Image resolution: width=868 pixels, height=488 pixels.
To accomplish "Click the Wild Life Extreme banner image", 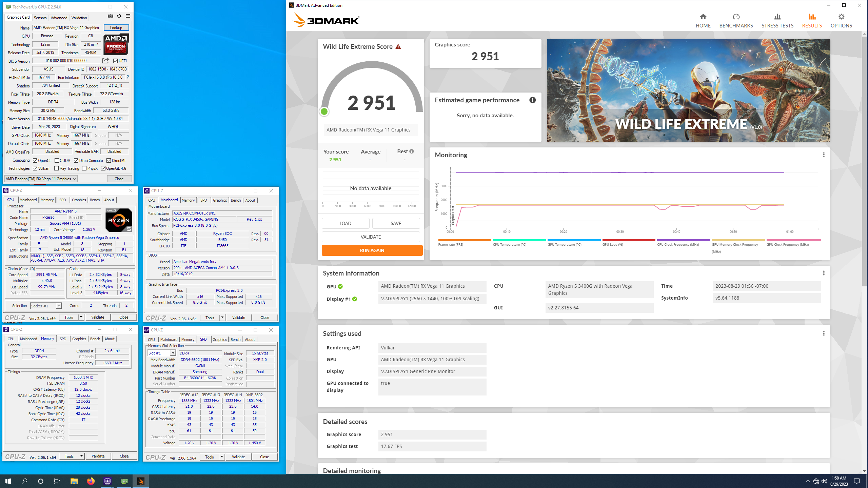I will click(x=688, y=90).
